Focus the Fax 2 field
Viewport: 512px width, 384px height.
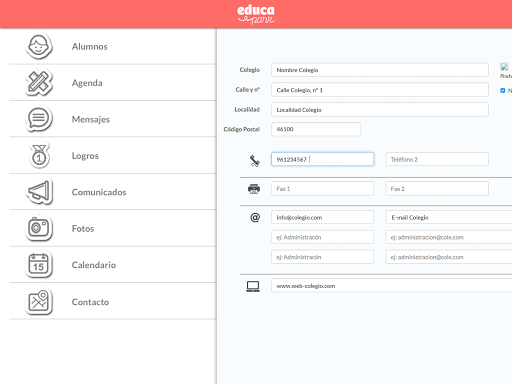[x=437, y=189]
